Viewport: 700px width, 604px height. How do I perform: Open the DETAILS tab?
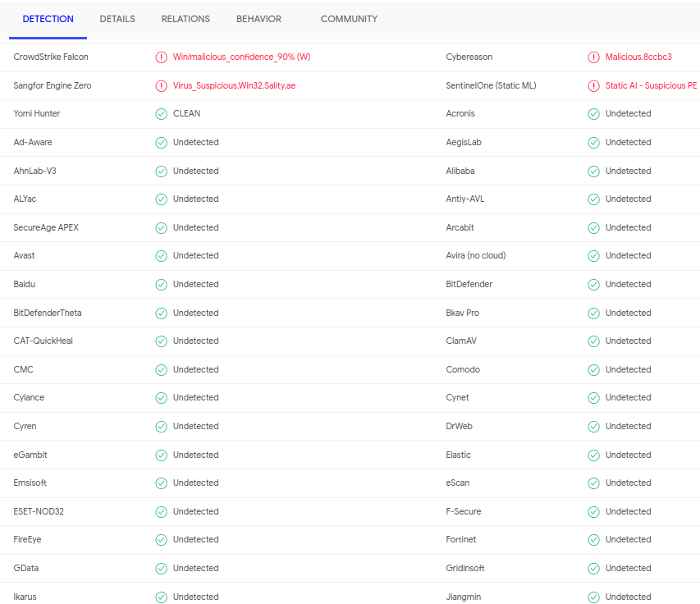[x=117, y=19]
